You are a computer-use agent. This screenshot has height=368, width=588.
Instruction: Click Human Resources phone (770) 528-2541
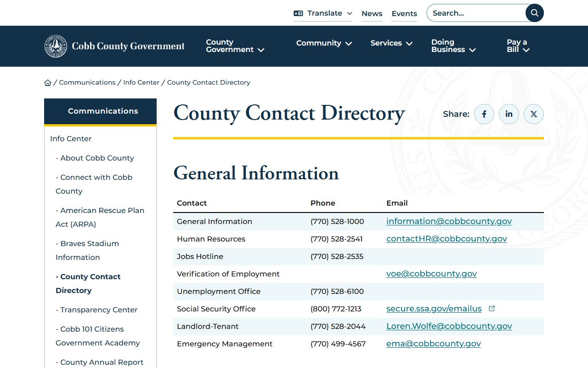pyautogui.click(x=336, y=239)
